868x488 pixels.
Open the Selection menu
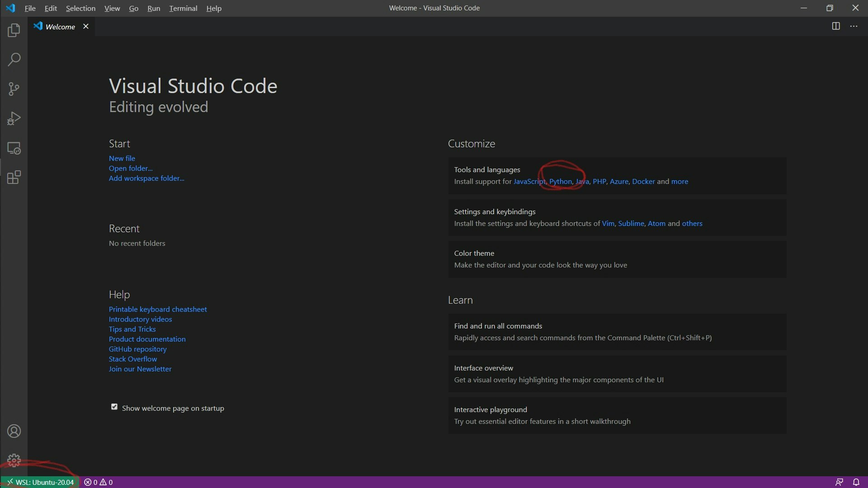(x=80, y=8)
